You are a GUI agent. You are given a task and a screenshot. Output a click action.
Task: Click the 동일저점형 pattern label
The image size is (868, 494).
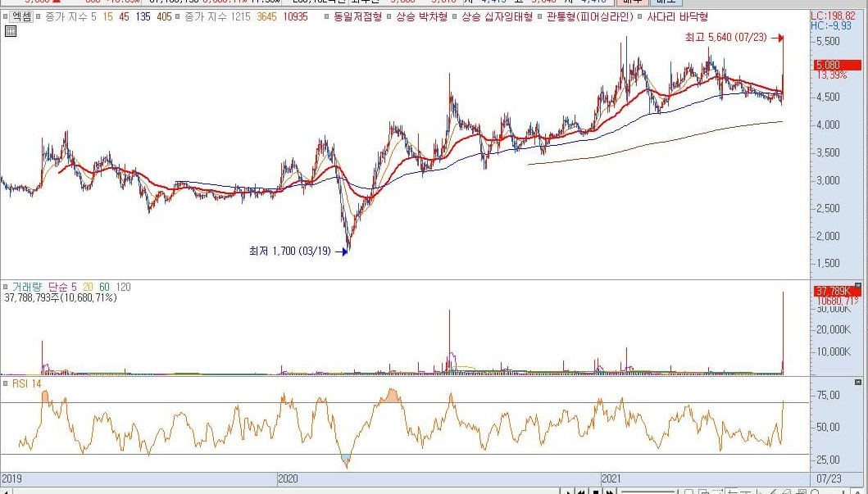coord(357,16)
